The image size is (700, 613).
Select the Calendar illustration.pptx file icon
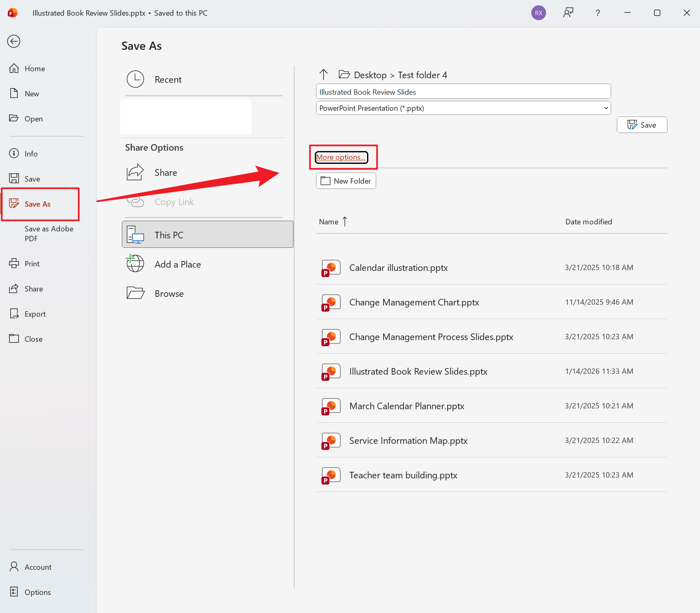(331, 268)
